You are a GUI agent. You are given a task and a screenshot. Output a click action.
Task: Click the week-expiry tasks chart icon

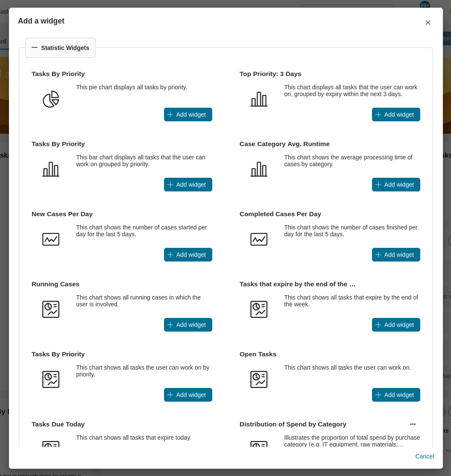259,309
